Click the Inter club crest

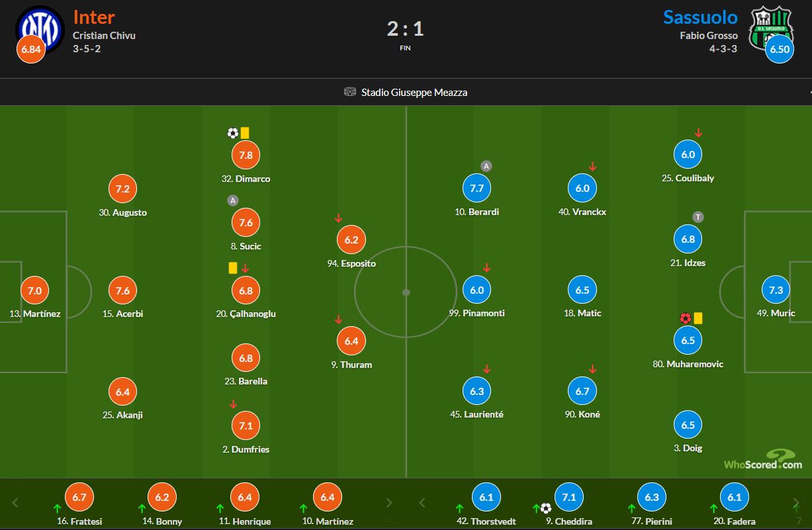(36, 26)
